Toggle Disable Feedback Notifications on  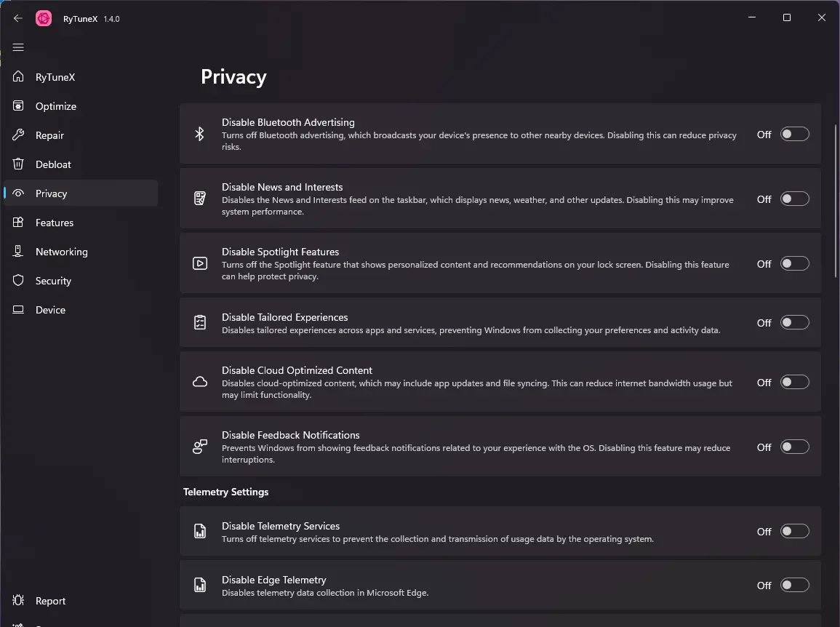coord(795,447)
